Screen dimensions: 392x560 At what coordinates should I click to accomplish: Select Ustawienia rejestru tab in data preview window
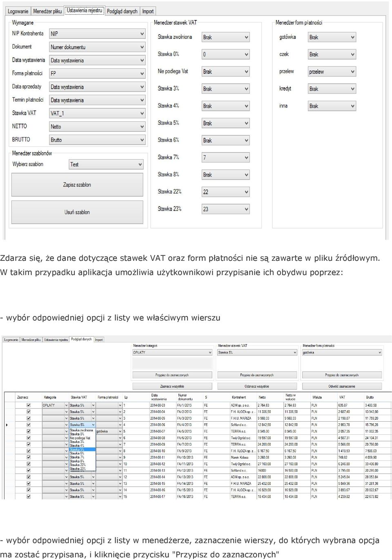56,340
